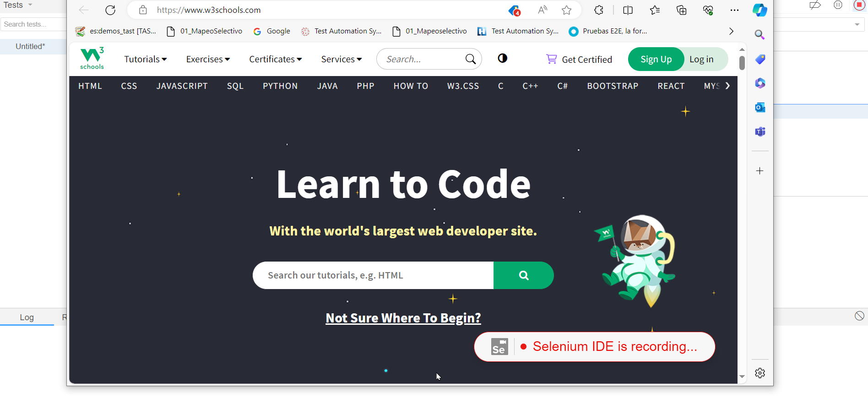
Task: Reload the page with the refresh icon
Action: (x=110, y=10)
